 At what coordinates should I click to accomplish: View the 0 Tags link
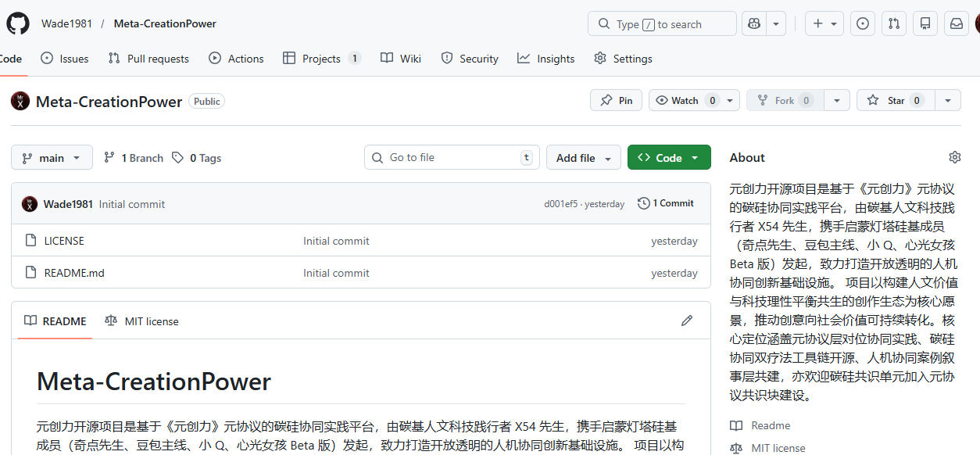(x=197, y=158)
